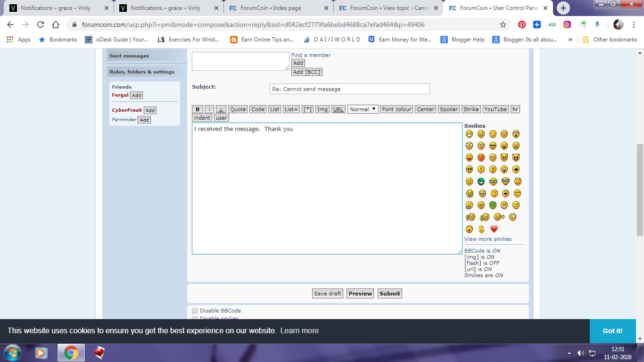Add Fergal as recipient
This screenshot has height=362, width=644.
[x=136, y=95]
